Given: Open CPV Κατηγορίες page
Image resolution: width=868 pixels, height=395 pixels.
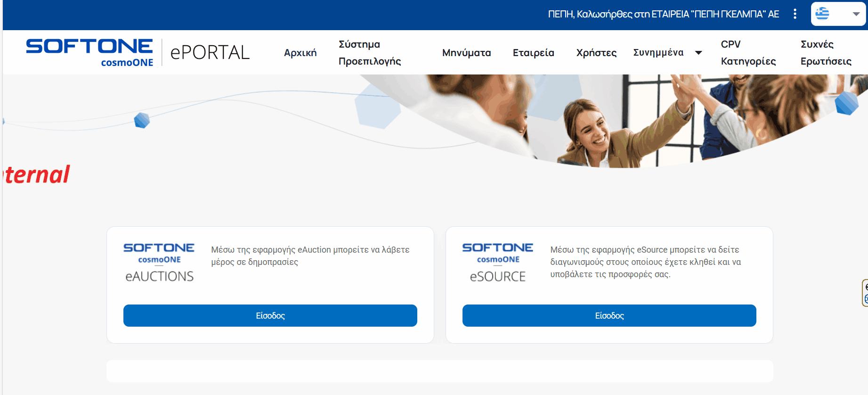Looking at the screenshot, I should click(748, 53).
